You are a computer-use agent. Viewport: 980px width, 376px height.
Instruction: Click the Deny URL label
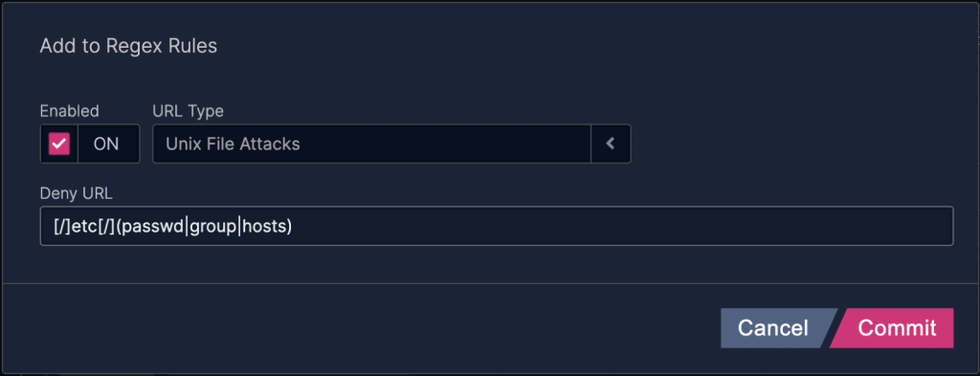pos(77,193)
